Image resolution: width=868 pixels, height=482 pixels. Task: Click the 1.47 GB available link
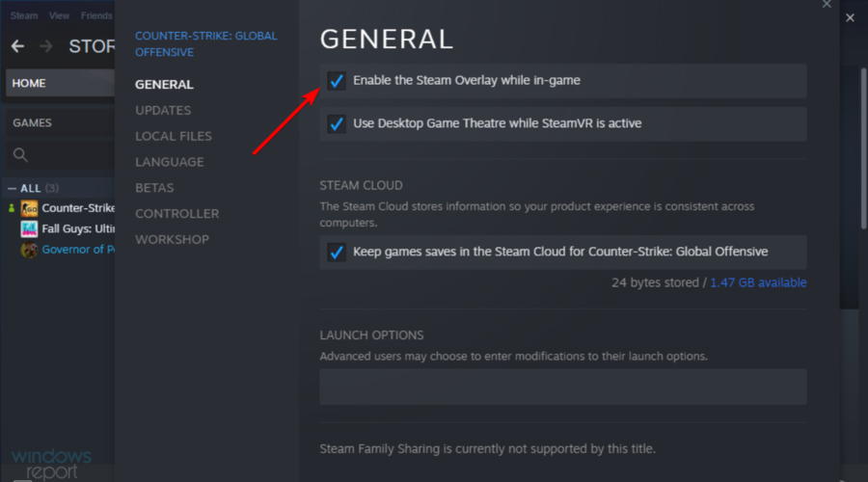758,282
